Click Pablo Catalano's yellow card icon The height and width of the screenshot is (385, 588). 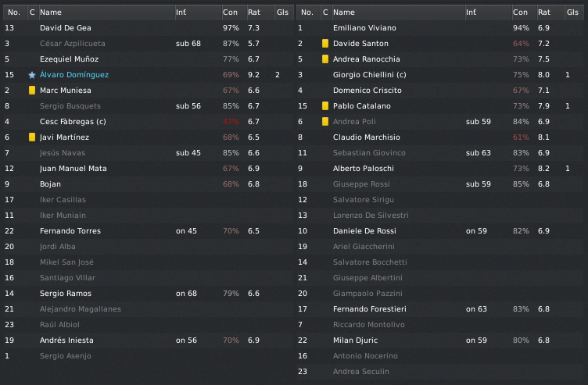(324, 106)
